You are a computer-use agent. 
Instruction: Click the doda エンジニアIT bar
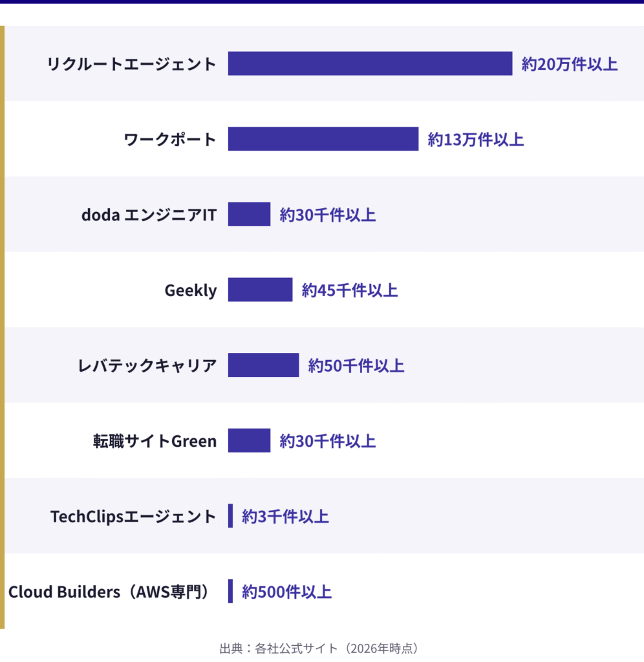pyautogui.click(x=249, y=215)
